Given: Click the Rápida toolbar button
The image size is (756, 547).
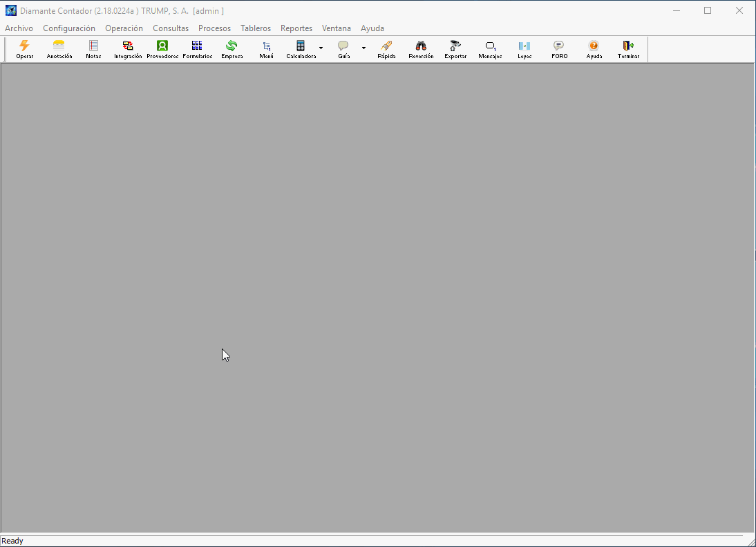Looking at the screenshot, I should pyautogui.click(x=386, y=49).
